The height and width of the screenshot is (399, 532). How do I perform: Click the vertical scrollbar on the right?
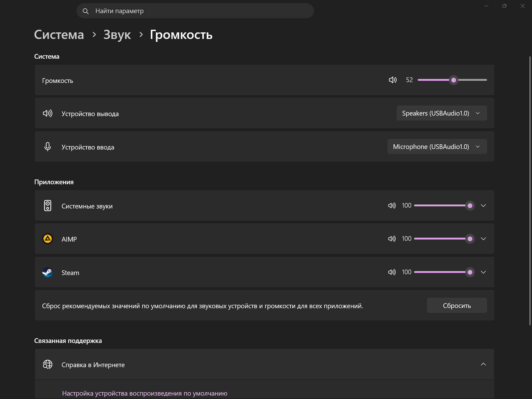click(x=530, y=191)
